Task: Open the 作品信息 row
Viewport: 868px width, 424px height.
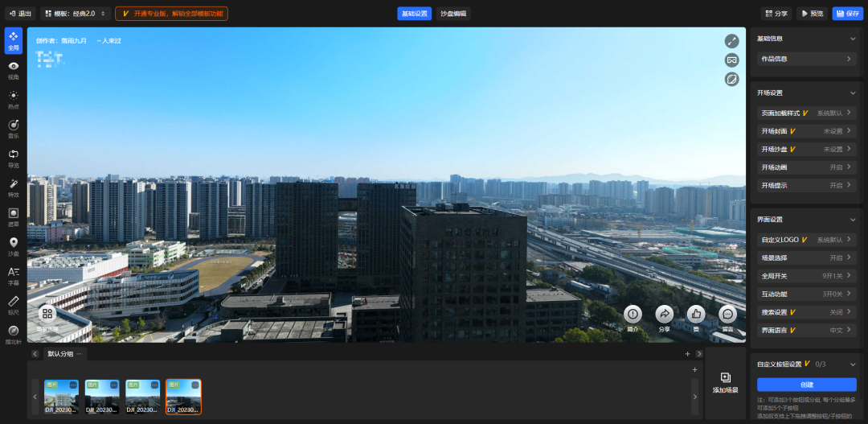Action: pyautogui.click(x=807, y=59)
